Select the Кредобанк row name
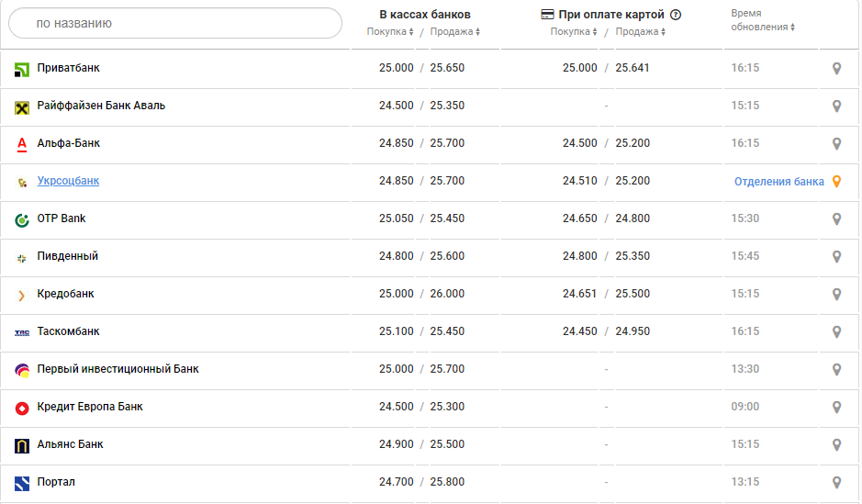The height and width of the screenshot is (504, 862). [x=65, y=295]
